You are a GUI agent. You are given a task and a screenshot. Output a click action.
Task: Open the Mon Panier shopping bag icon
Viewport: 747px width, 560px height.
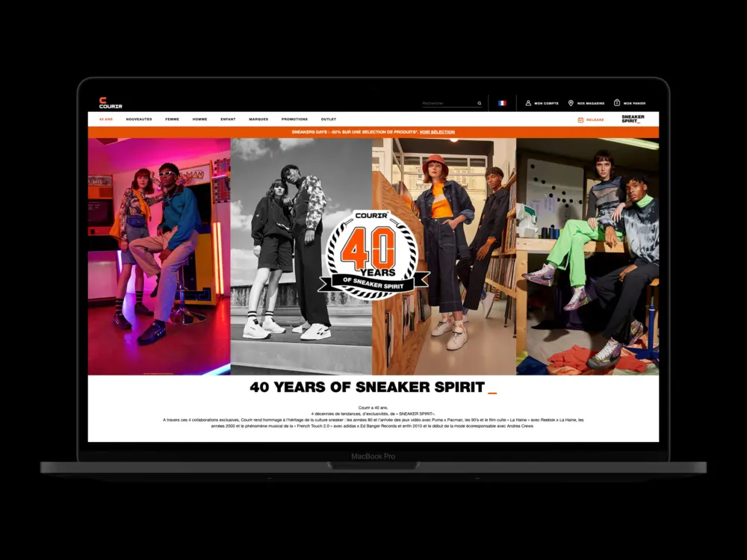617,103
